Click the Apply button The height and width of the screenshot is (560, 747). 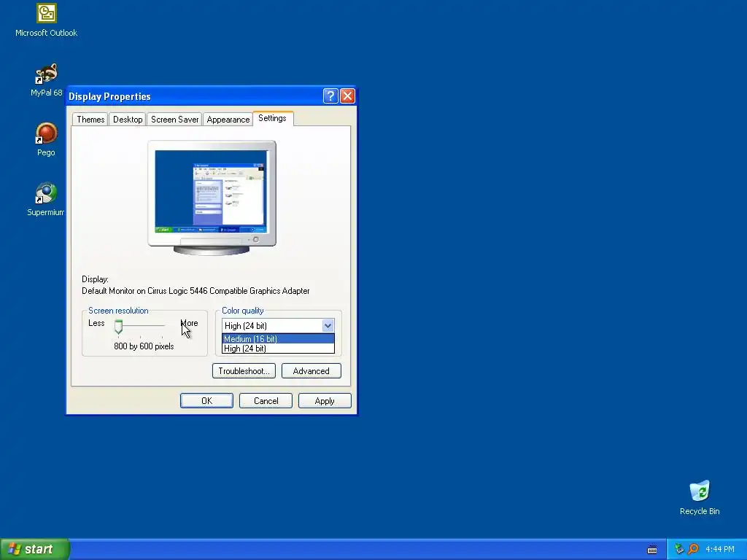point(325,401)
